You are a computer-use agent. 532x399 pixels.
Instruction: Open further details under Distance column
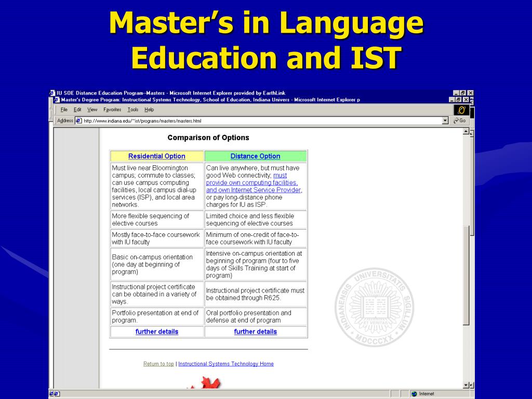tap(256, 331)
